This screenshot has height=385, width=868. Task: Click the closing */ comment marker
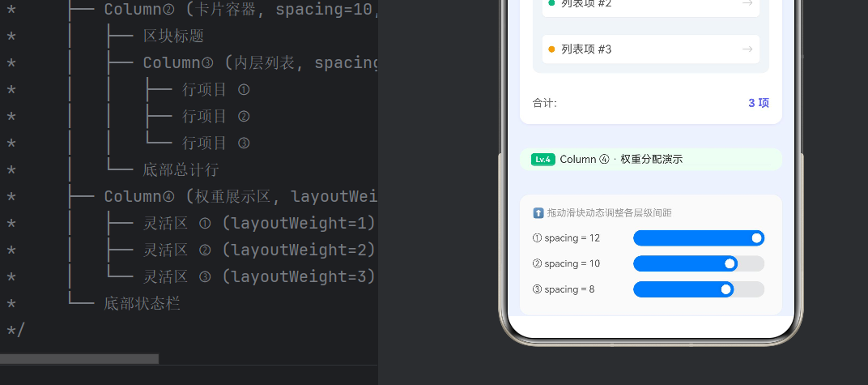(x=15, y=330)
